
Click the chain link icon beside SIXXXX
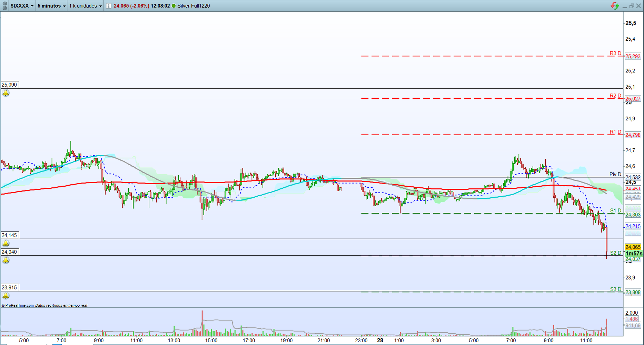(5, 6)
